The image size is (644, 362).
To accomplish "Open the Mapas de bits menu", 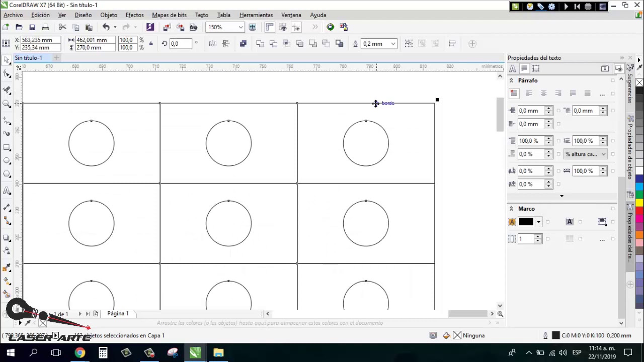I will [x=169, y=15].
